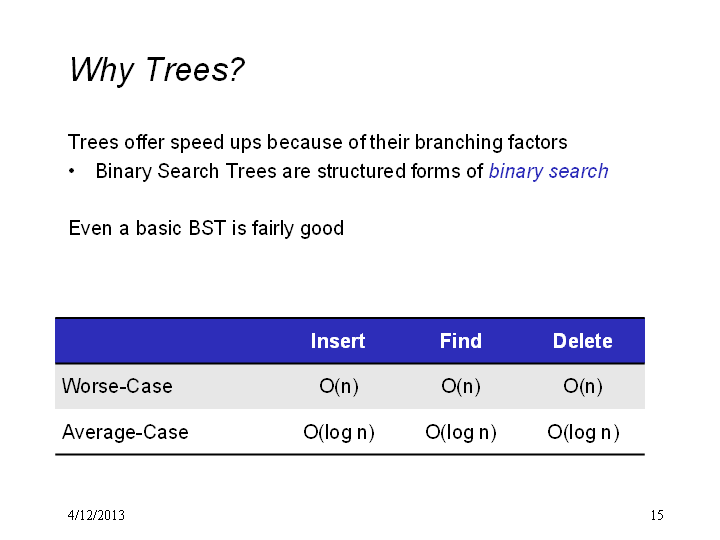Open the blue 'binary search' link
The width and height of the screenshot is (720, 540).
coord(548,171)
